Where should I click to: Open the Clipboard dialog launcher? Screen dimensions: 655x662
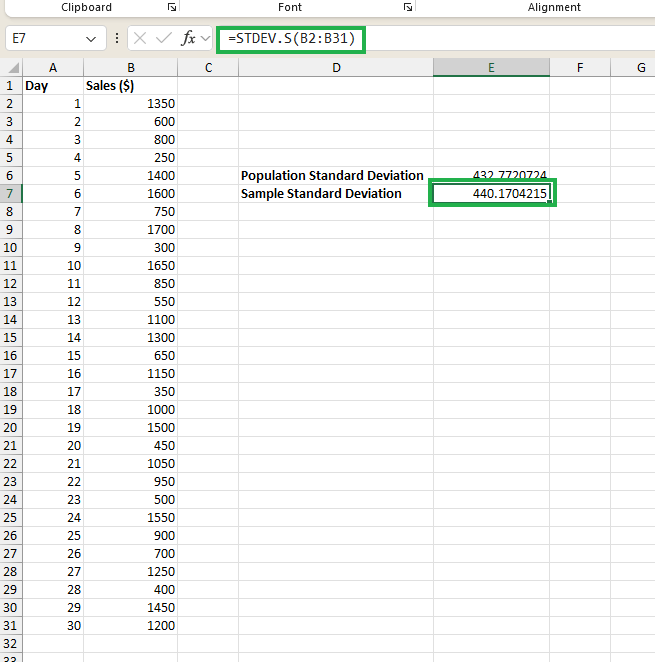tap(171, 7)
